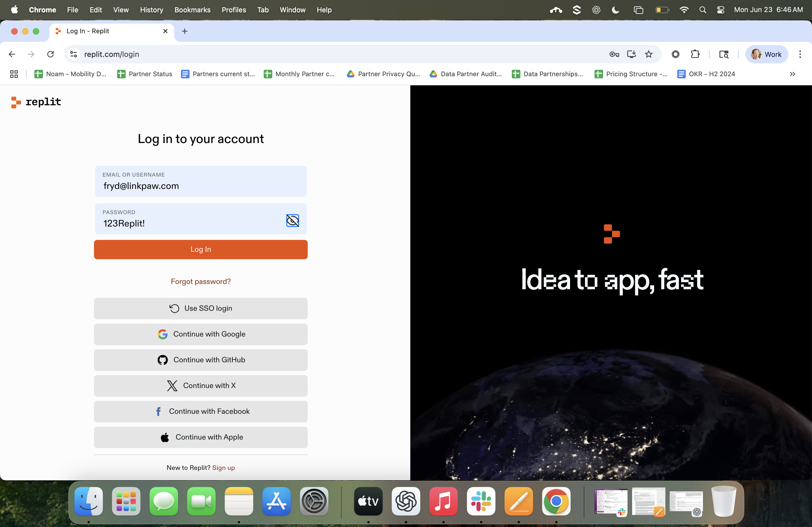Bookmark this page with the star icon
812x527 pixels.
[648, 54]
